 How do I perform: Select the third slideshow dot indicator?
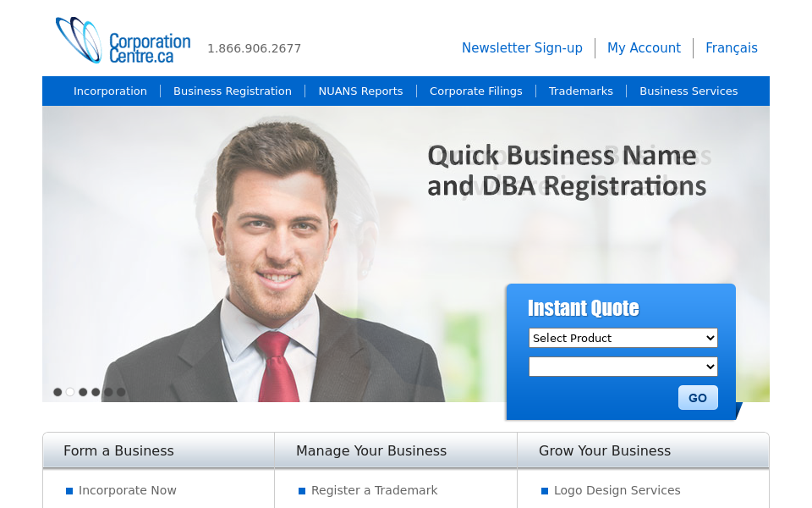[x=83, y=392]
